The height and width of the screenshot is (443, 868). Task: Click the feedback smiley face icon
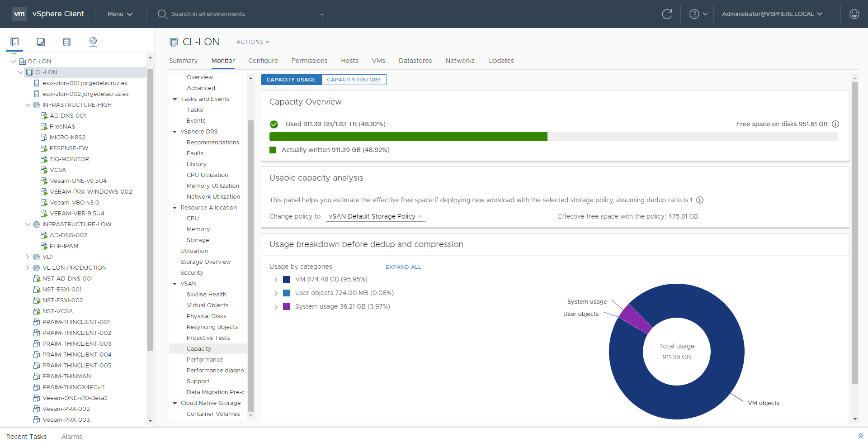click(854, 14)
